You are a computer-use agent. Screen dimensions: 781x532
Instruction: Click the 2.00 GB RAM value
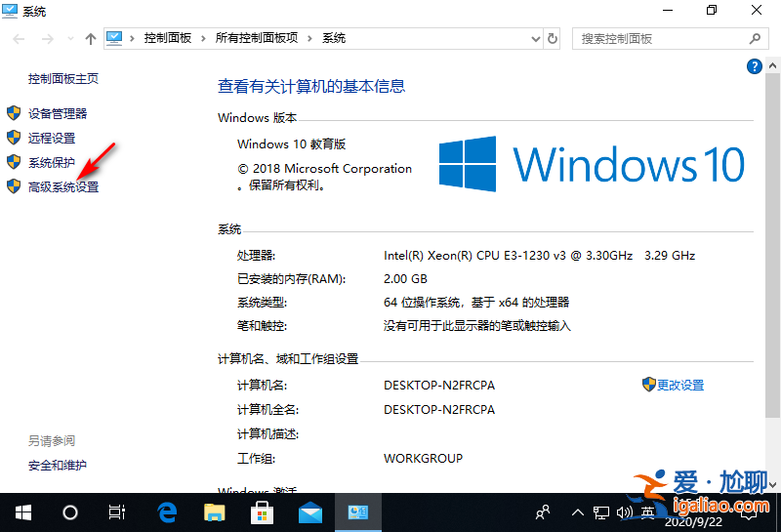click(405, 279)
